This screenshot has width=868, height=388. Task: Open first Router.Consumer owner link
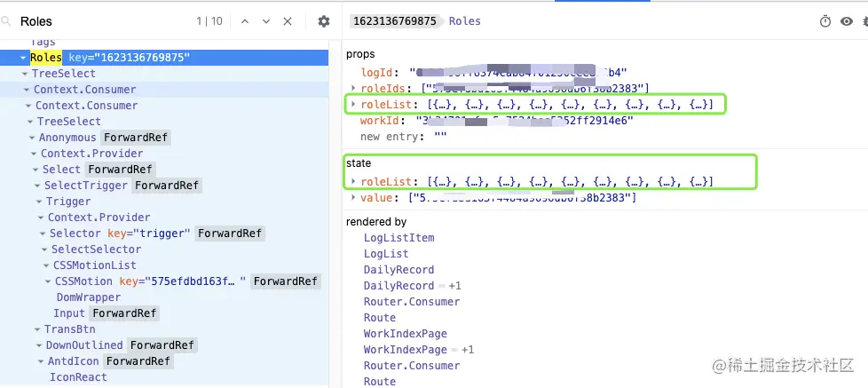pos(412,302)
